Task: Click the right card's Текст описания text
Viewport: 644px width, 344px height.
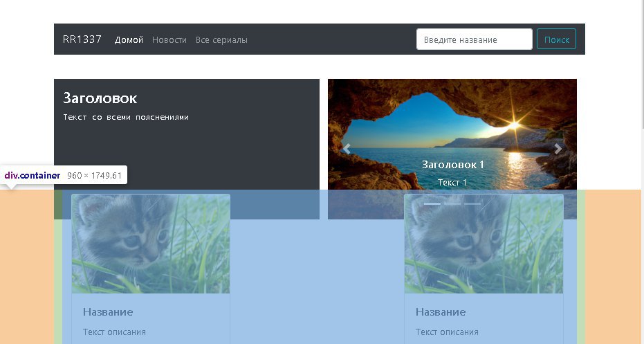Action: pyautogui.click(x=447, y=332)
